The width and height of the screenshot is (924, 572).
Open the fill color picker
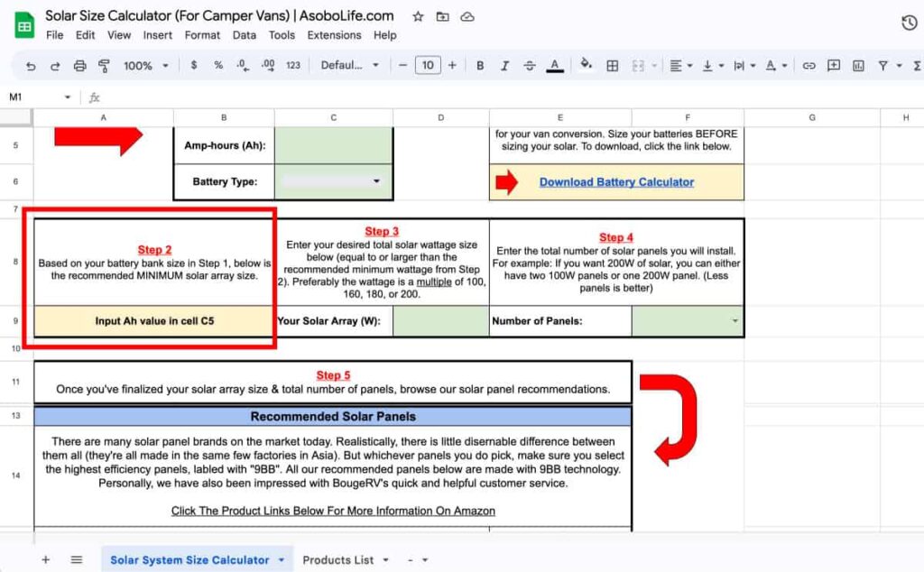(586, 64)
